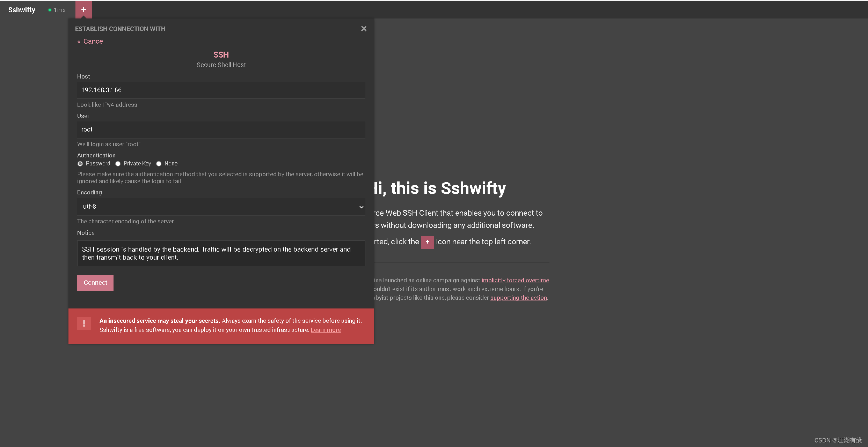Click the red exclamation warning icon
The height and width of the screenshot is (447, 868).
click(84, 323)
